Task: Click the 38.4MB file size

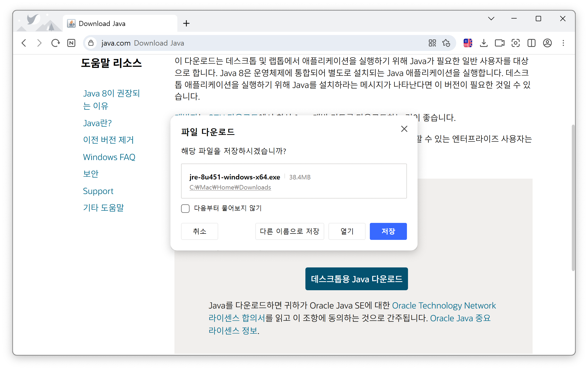Action: 300,177
